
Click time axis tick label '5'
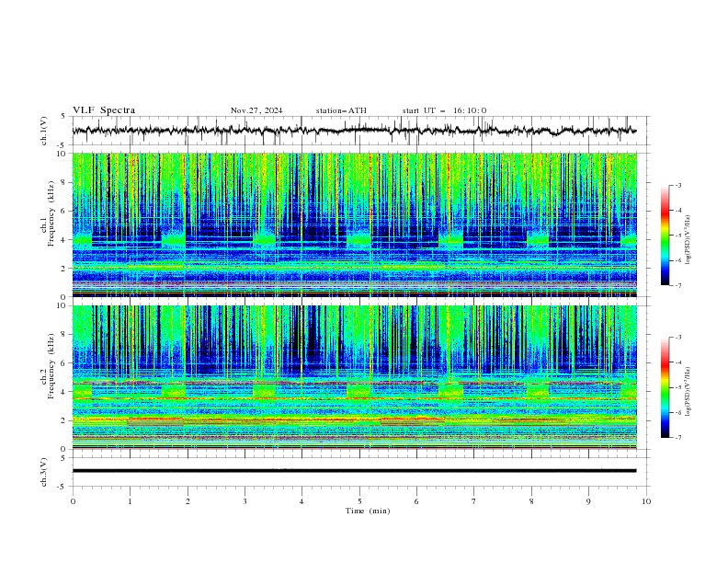click(x=359, y=501)
